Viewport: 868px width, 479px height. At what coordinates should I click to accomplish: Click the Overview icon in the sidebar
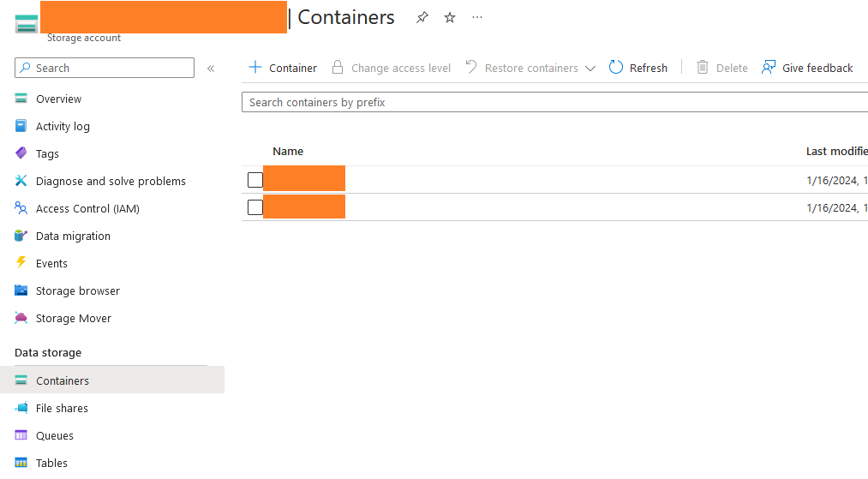[x=21, y=99]
